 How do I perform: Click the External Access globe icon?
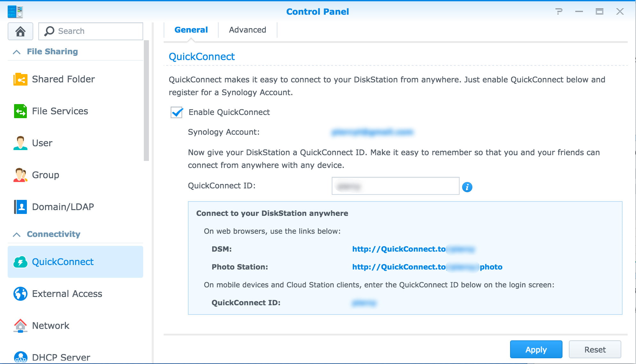tap(20, 293)
